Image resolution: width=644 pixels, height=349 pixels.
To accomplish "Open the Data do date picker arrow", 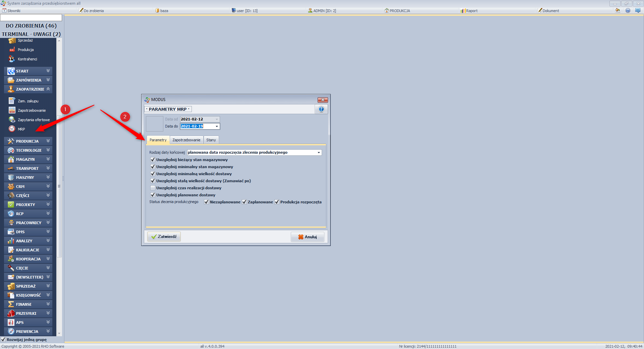I will 217,126.
